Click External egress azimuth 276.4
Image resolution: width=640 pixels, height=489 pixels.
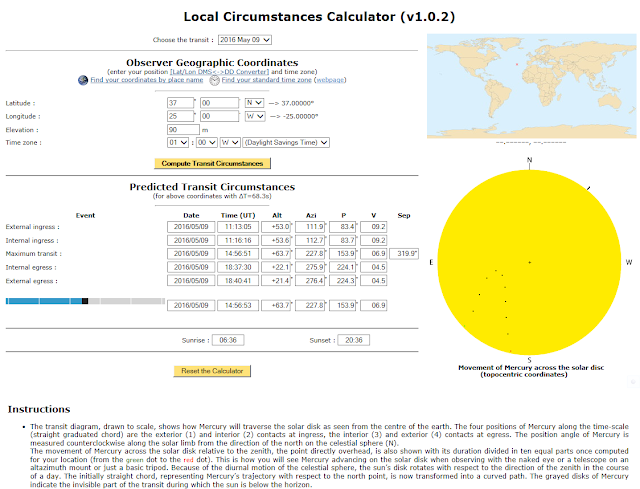click(310, 281)
